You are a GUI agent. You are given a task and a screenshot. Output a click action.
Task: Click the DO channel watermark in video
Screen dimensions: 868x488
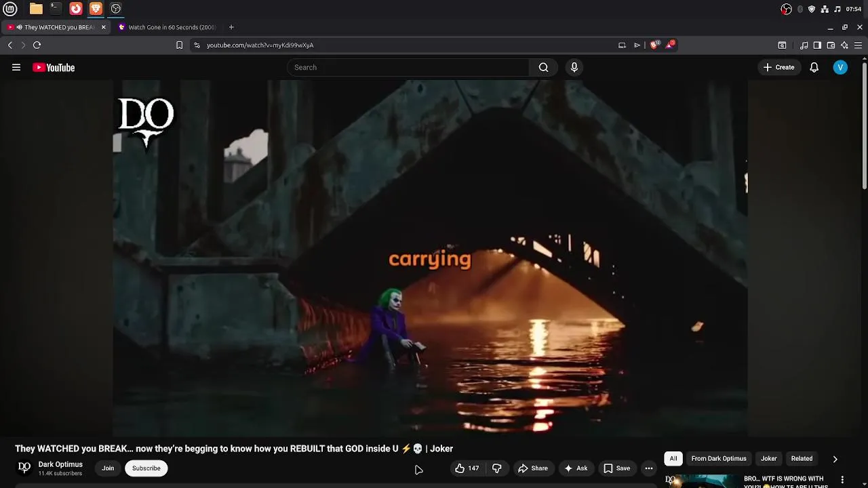(146, 122)
